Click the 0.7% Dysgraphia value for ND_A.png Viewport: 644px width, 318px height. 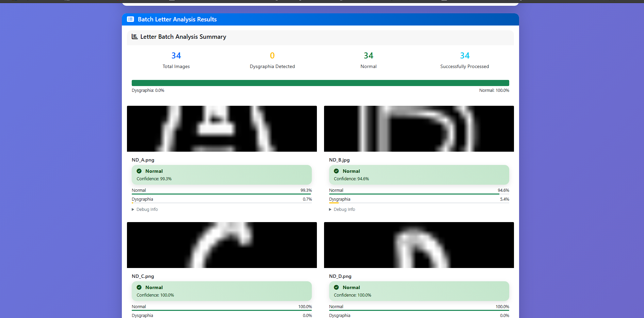[307, 199]
